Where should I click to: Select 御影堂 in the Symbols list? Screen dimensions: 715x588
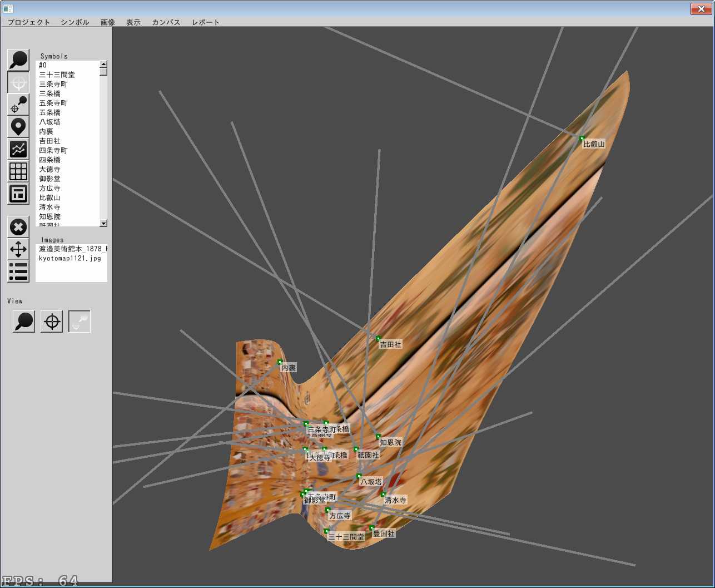click(67, 179)
